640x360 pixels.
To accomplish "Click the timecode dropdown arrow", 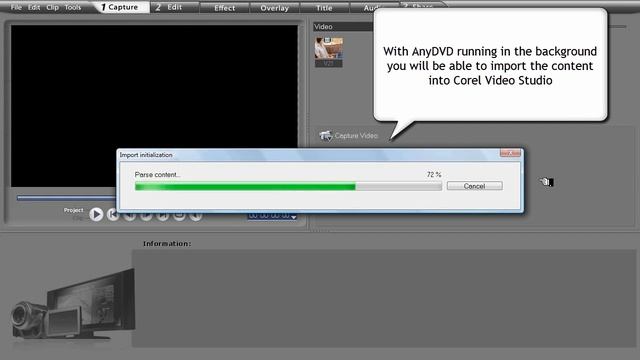I will tap(293, 217).
